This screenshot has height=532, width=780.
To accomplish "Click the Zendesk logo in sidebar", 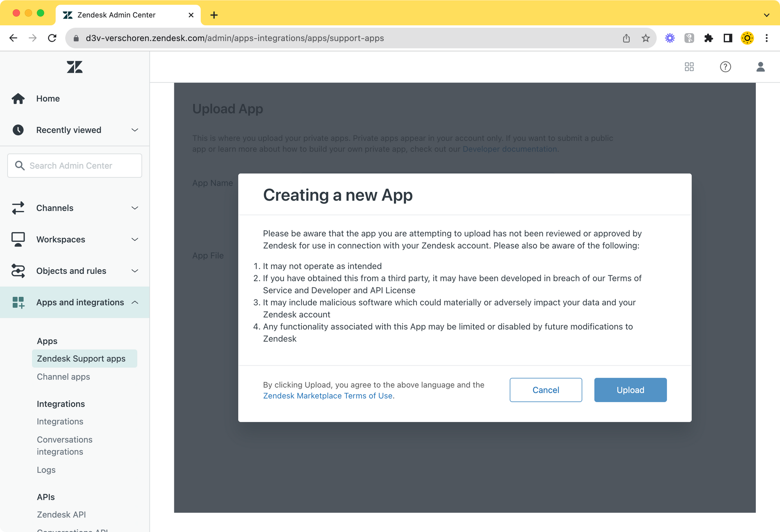I will click(x=74, y=67).
